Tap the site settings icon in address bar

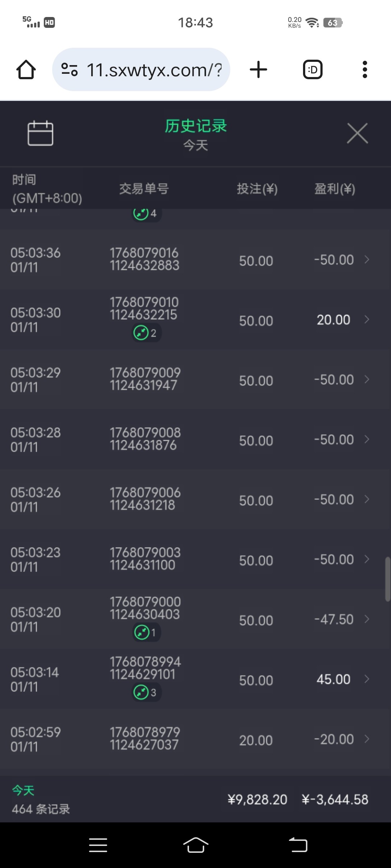[70, 69]
